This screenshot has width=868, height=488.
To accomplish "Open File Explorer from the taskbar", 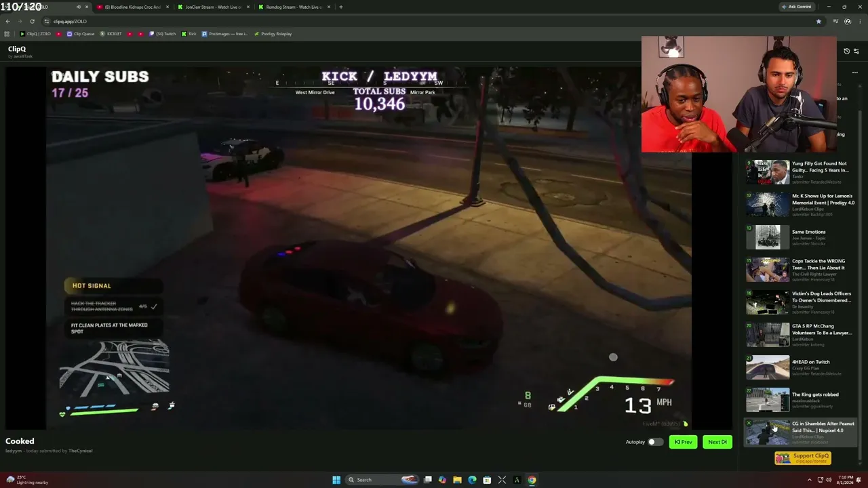I will (x=457, y=480).
